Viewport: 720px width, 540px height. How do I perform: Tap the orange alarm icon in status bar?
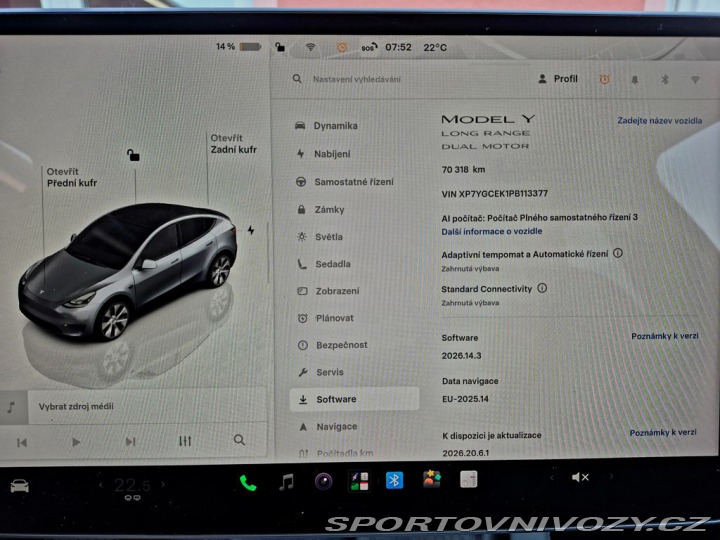(x=342, y=47)
